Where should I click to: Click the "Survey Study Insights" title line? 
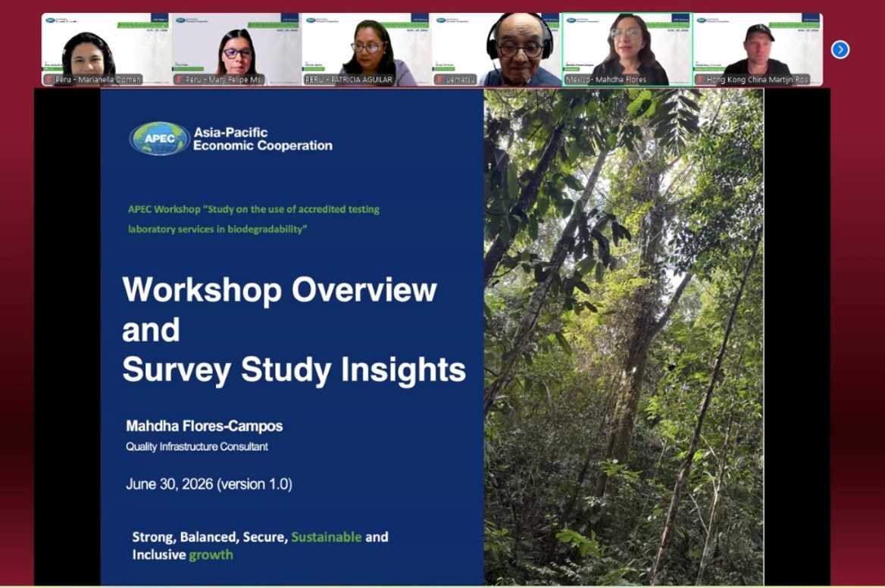(294, 371)
